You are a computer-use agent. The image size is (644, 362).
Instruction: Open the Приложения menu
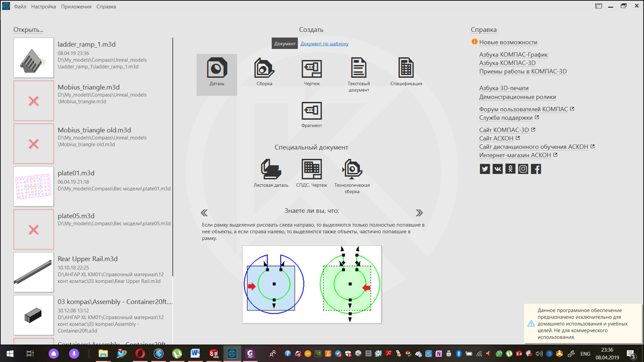[x=76, y=7]
